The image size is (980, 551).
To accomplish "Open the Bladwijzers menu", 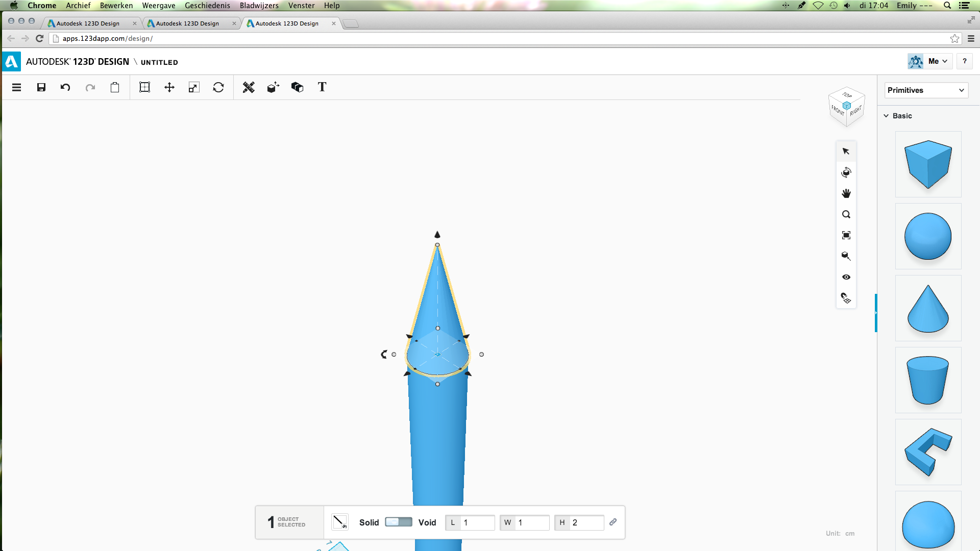I will 259,6.
